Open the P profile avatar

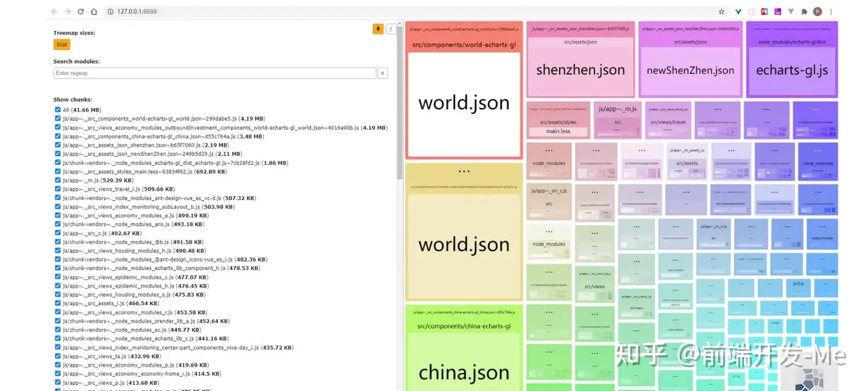pyautogui.click(x=818, y=11)
